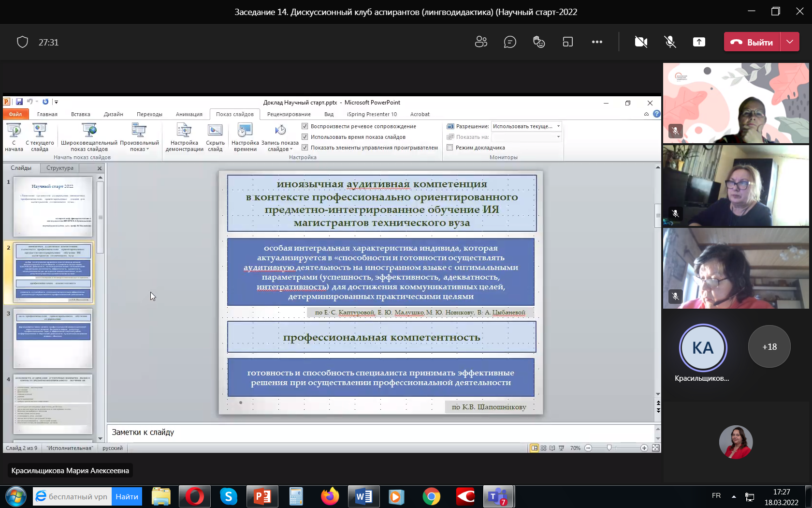The width and height of the screenshot is (812, 508).
Task: Uncheck use slide show timings option
Action: click(x=305, y=137)
